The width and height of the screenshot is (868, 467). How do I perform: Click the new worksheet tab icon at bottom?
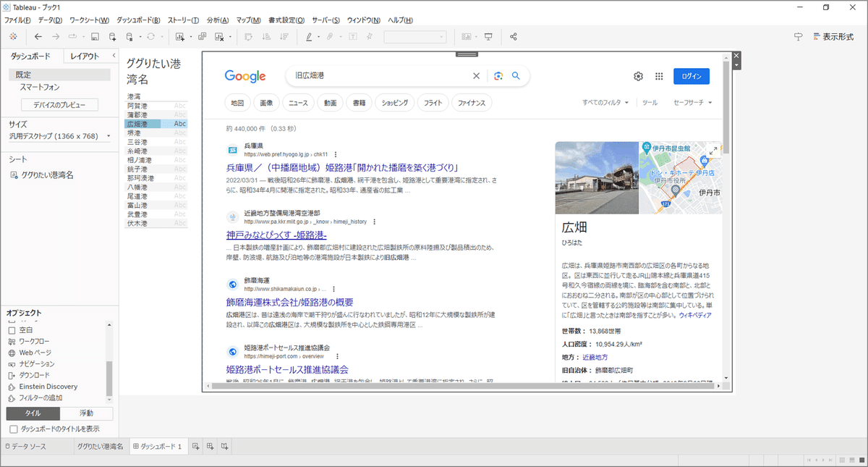[x=195, y=446]
